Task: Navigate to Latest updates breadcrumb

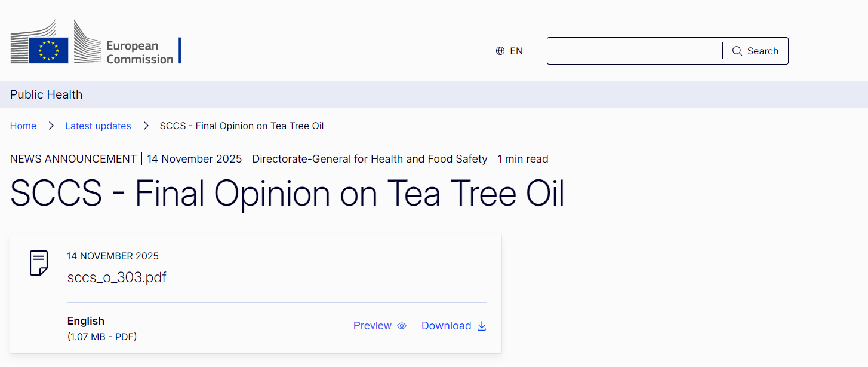Action: 98,126
